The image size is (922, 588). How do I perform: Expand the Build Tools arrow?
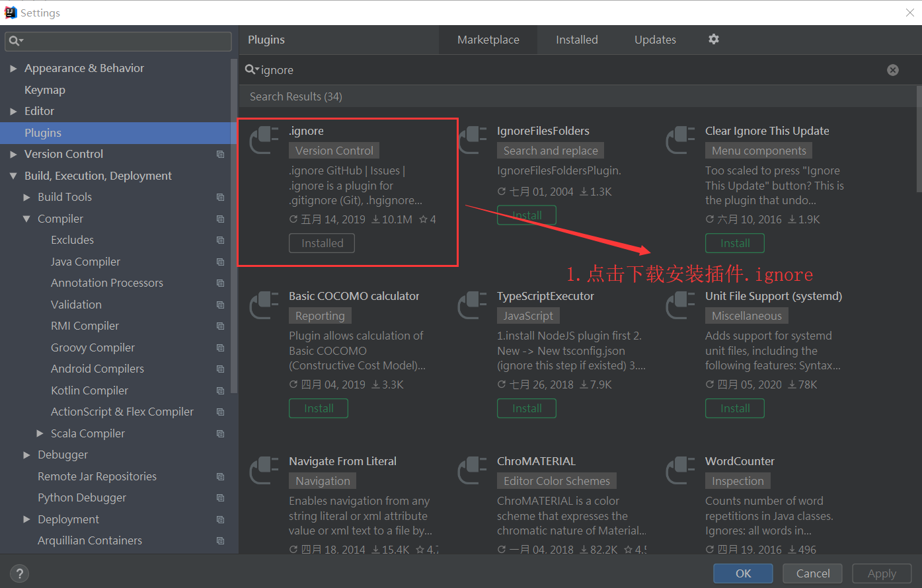pyautogui.click(x=26, y=197)
